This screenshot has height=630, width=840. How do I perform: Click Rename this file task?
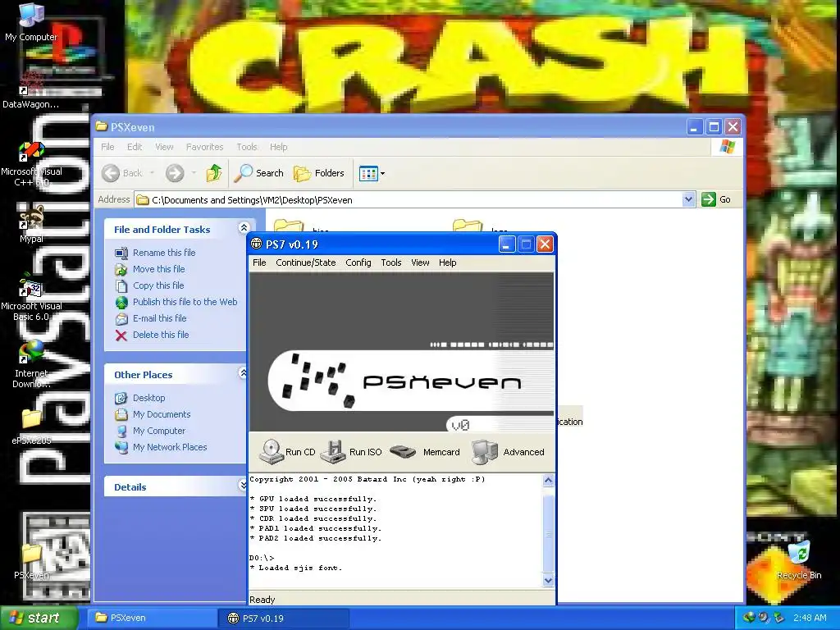click(164, 253)
